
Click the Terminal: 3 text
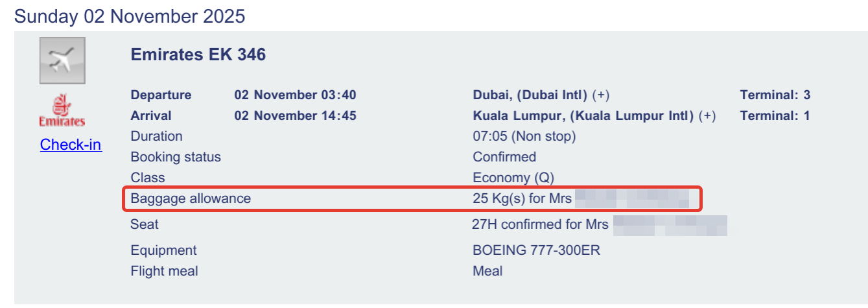[775, 95]
